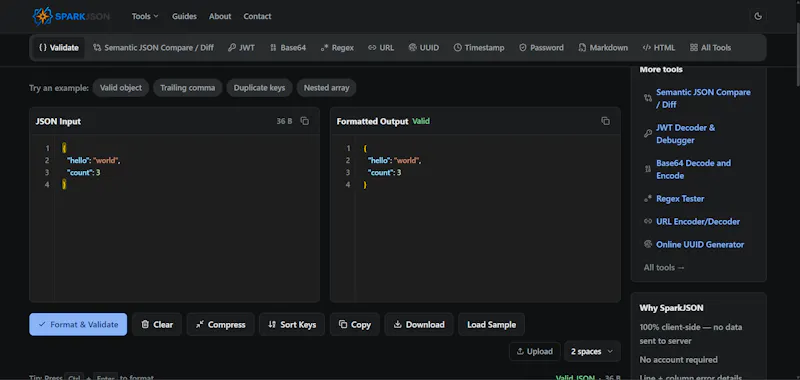Open the Contact page
The width and height of the screenshot is (800, 380).
257,16
